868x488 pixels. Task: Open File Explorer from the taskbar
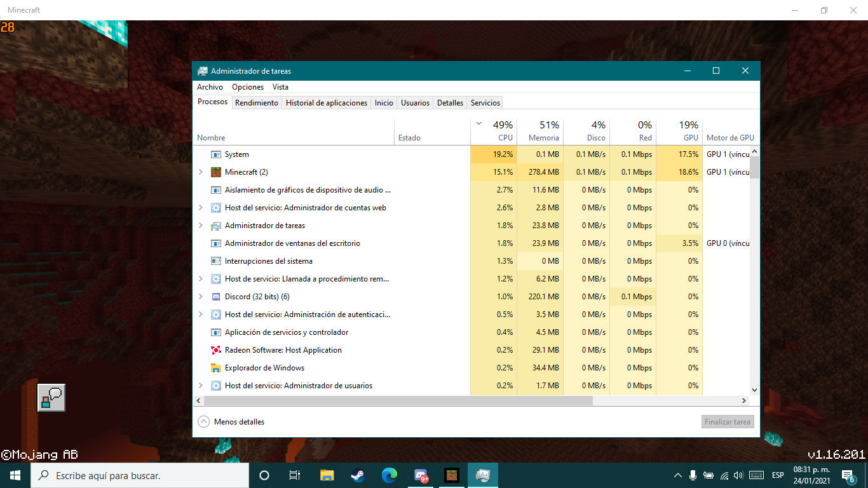[327, 475]
